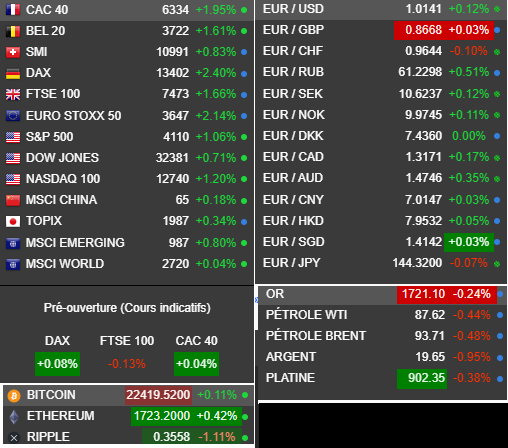
Task: Click the EUR / AUD rate 1.4746
Action: [424, 178]
